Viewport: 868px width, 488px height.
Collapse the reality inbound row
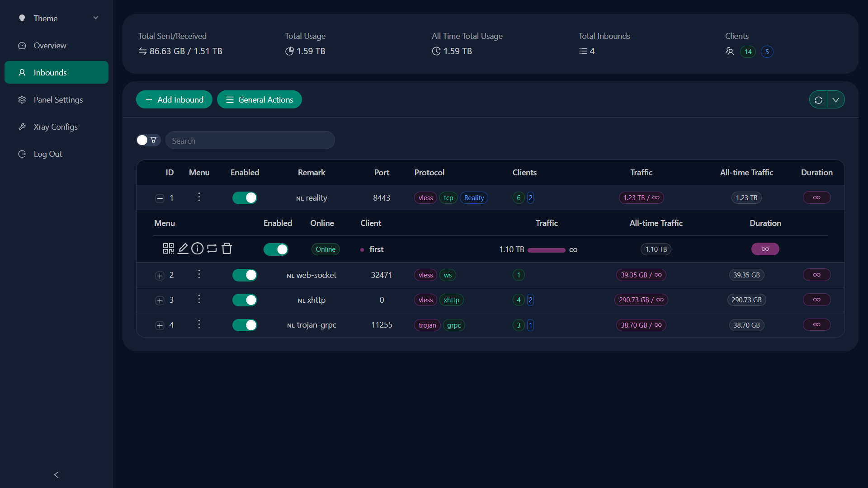pyautogui.click(x=159, y=198)
